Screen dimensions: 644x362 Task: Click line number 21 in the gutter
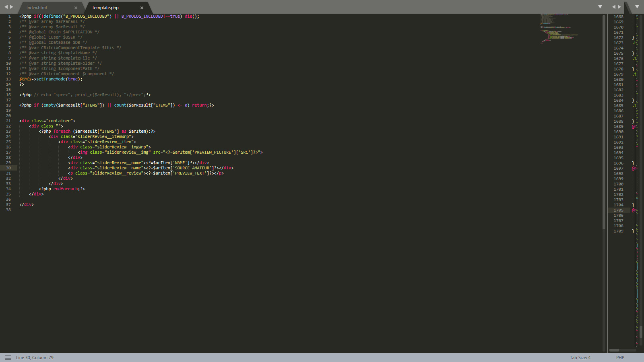(x=8, y=121)
